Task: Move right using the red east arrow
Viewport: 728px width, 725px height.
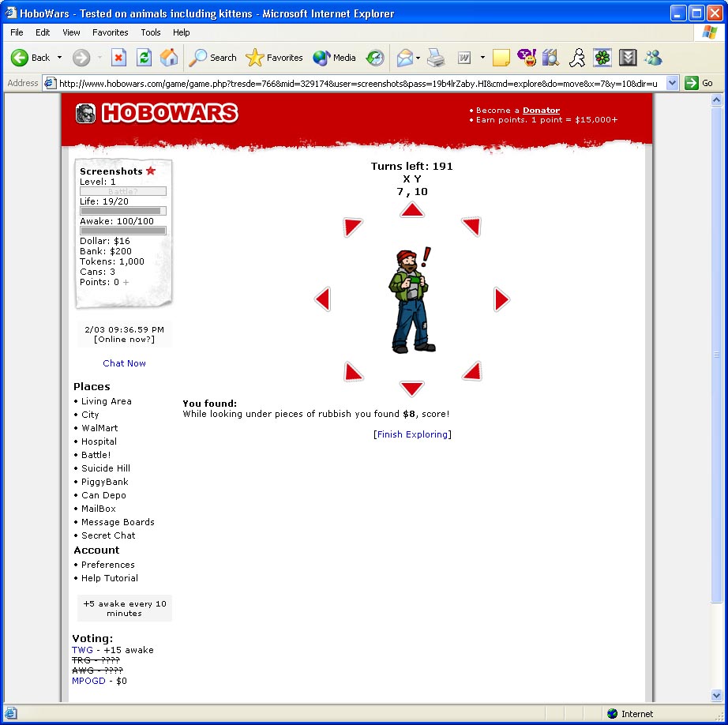Action: coord(501,299)
